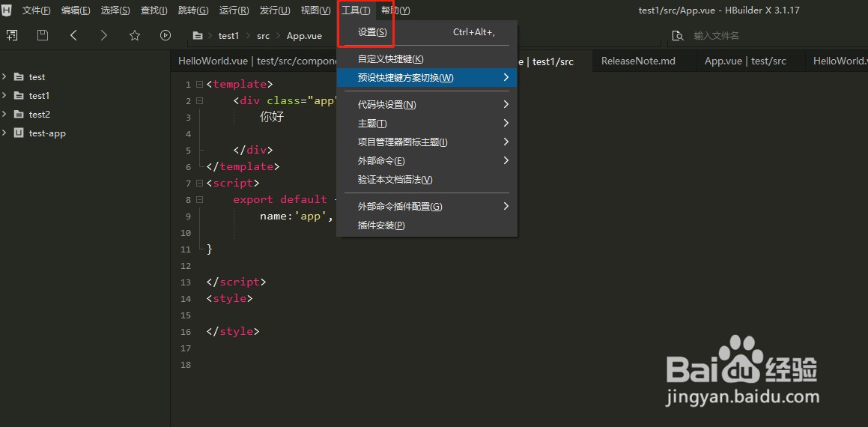868x427 pixels.
Task: Expand the test-app project tree node
Action: point(4,133)
